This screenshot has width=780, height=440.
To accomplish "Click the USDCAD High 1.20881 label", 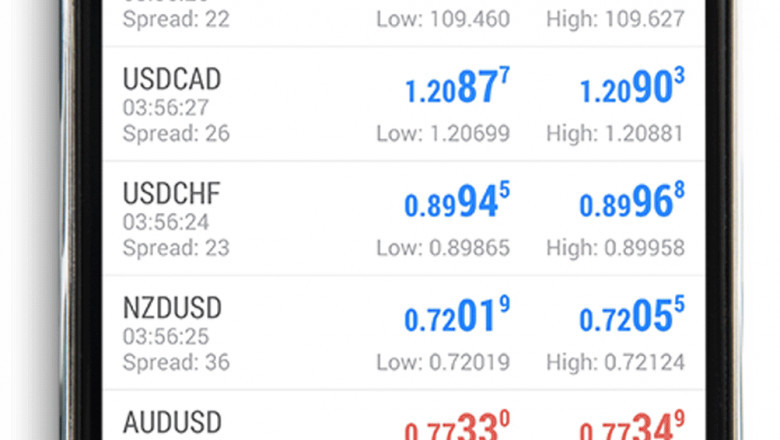I will [x=615, y=133].
